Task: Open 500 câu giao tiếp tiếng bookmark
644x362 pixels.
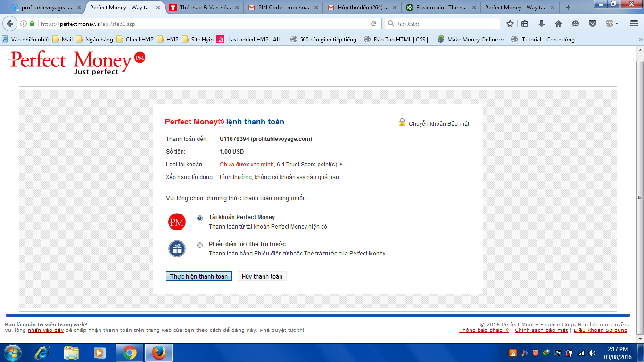Action: [x=325, y=40]
